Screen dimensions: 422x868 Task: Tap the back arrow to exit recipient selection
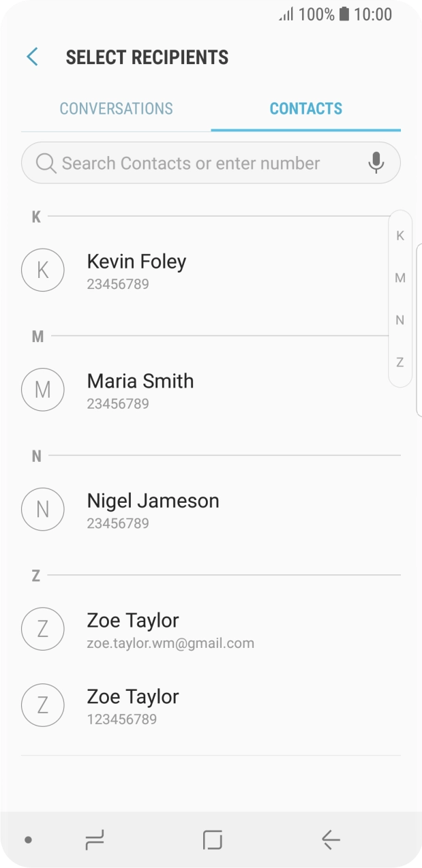pyautogui.click(x=31, y=57)
